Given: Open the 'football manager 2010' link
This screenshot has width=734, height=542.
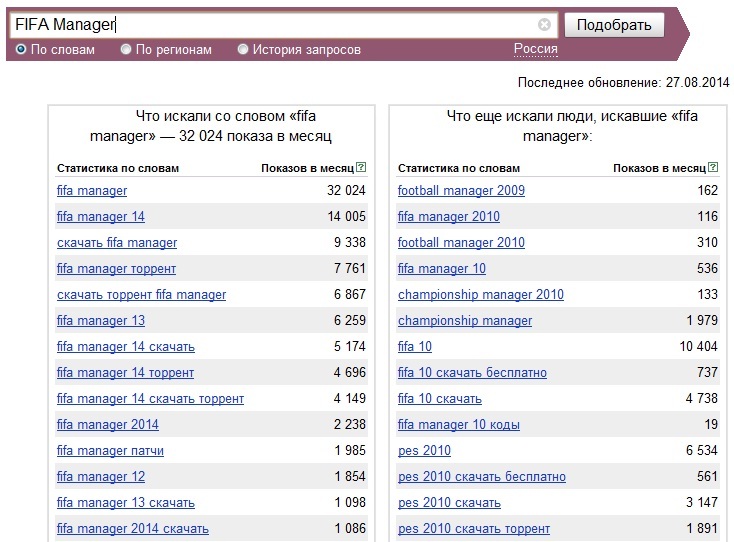Looking at the screenshot, I should (461, 242).
